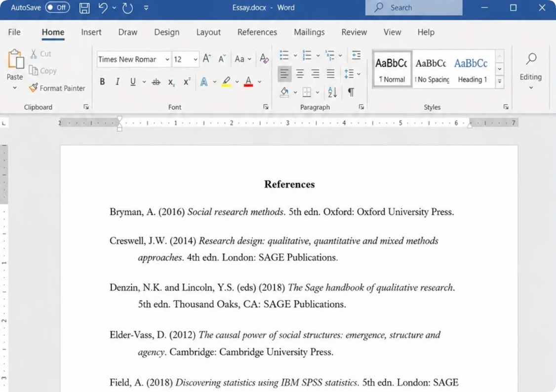
Task: Save the document with the floppy disk icon
Action: click(x=84, y=8)
